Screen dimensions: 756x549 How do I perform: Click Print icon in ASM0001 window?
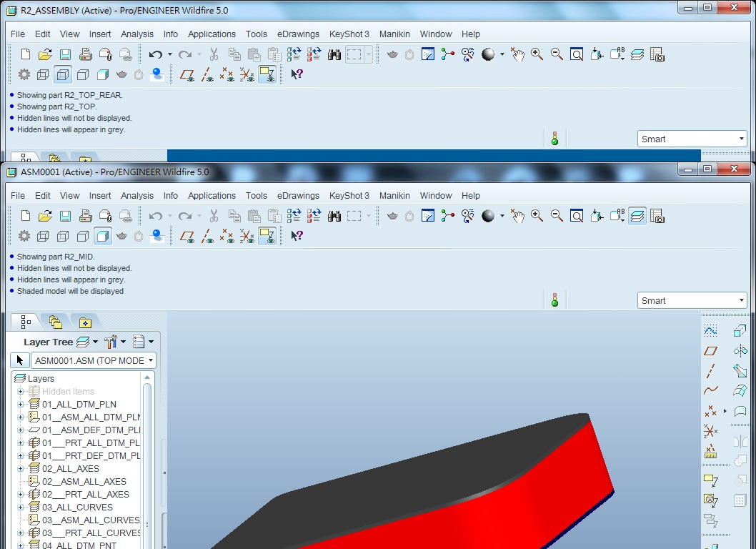[x=85, y=216]
